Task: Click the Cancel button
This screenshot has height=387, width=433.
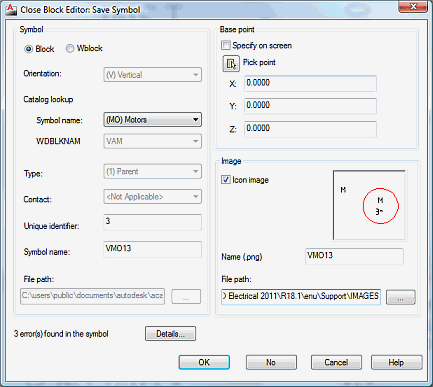Action: tap(336, 362)
